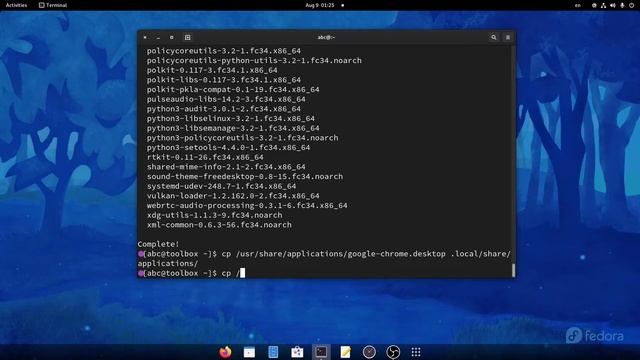Launch the blue document app in the dock
Viewport: 640px width, 360px height.
coord(273,352)
